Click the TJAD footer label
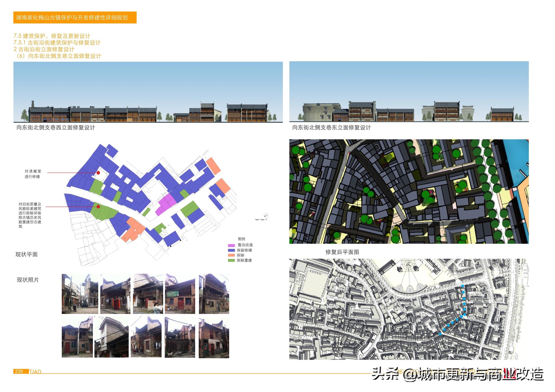The width and height of the screenshot is (555, 392). pyautogui.click(x=35, y=372)
